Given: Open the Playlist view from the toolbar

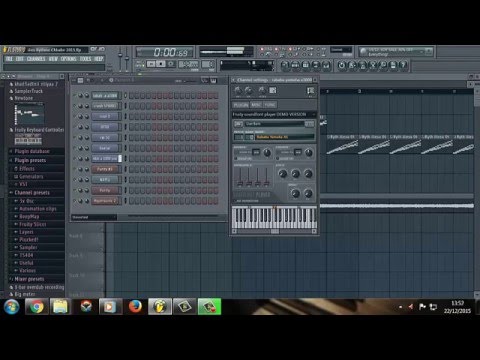Looking at the screenshot, I should [x=285, y=65].
